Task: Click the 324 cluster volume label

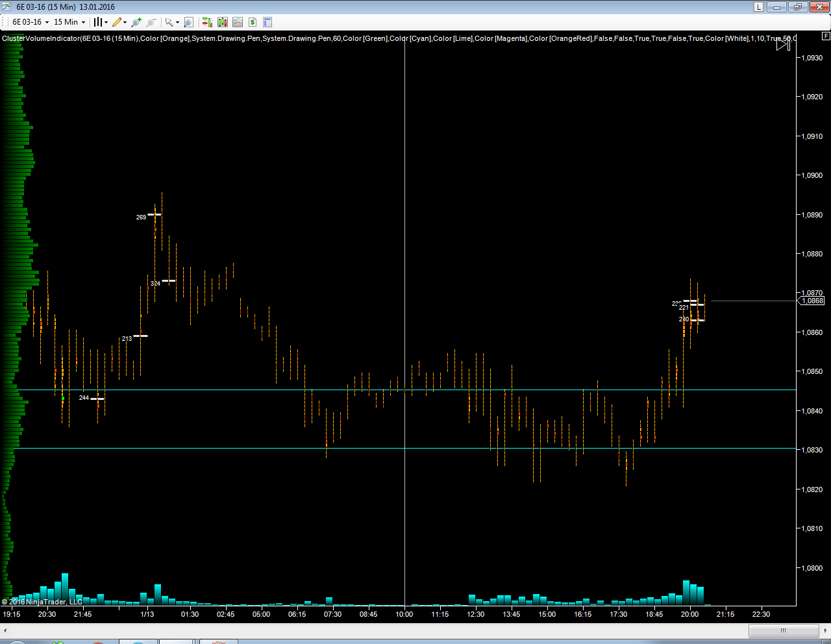Action: (x=155, y=284)
